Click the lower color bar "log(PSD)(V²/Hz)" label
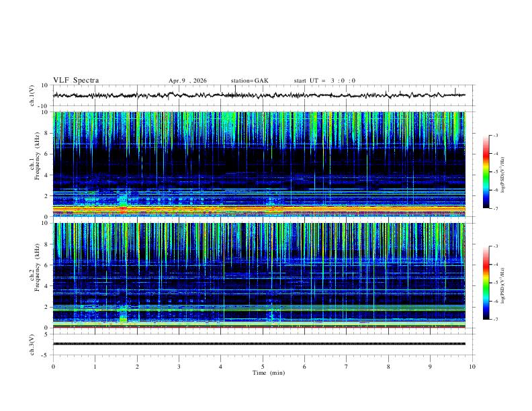The width and height of the screenshot is (532, 411). (502, 285)
